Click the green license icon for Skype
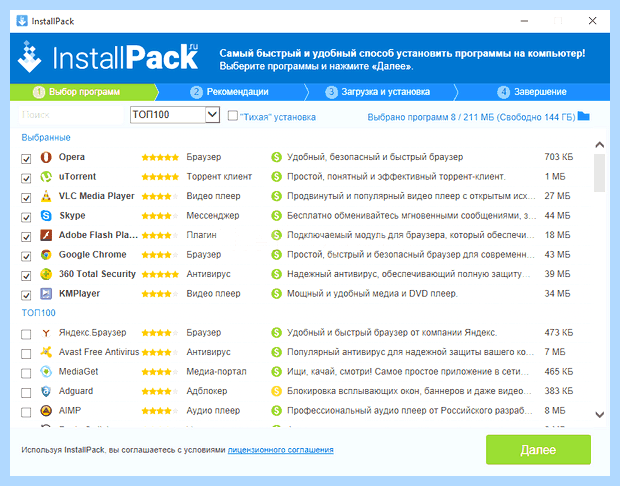This screenshot has height=486, width=620. click(276, 216)
